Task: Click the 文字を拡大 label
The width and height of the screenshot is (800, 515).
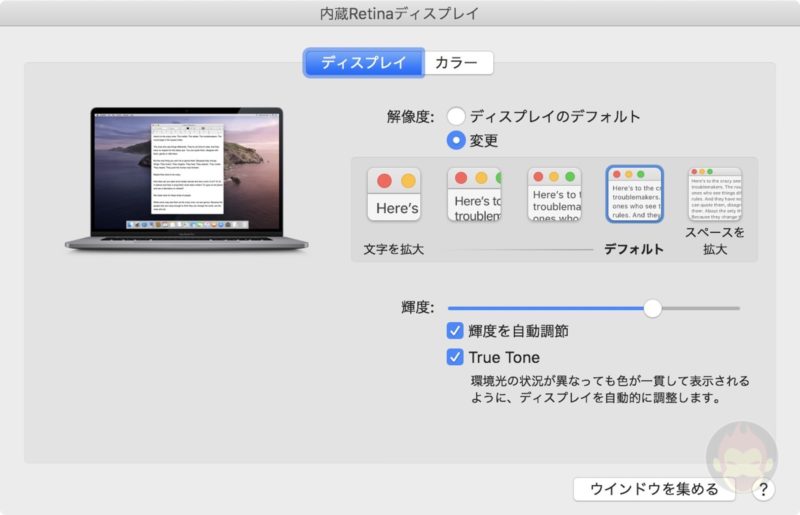Action: coord(394,250)
